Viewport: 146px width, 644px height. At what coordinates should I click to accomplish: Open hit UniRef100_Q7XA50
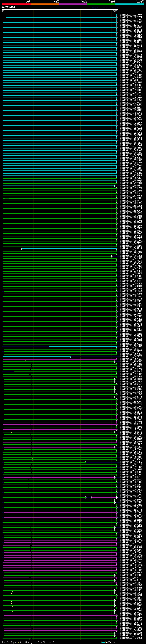click(131, 20)
